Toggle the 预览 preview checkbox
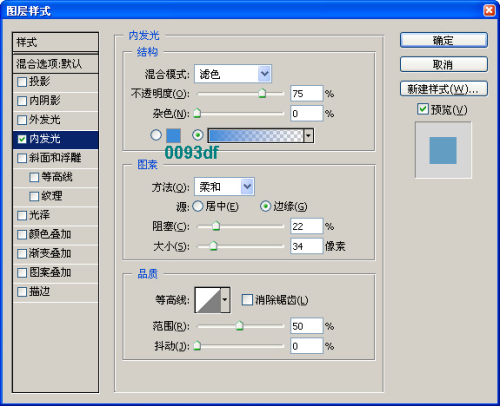500x406 pixels. (423, 109)
